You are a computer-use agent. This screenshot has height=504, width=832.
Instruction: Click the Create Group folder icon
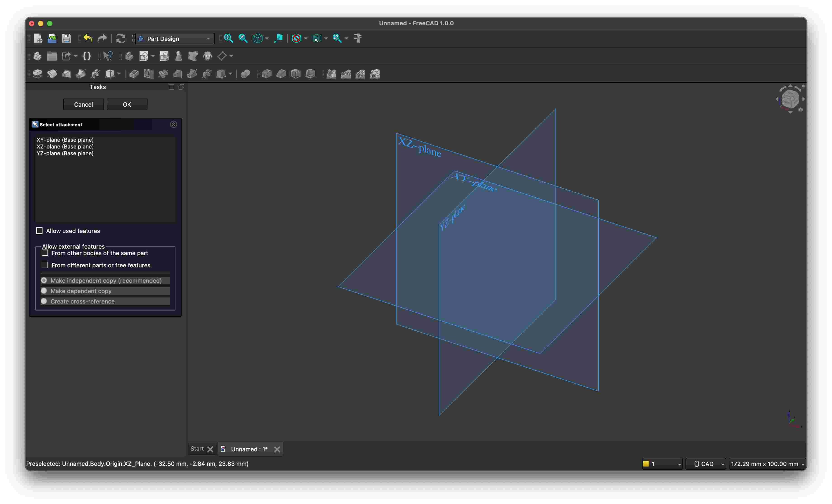[x=52, y=56]
